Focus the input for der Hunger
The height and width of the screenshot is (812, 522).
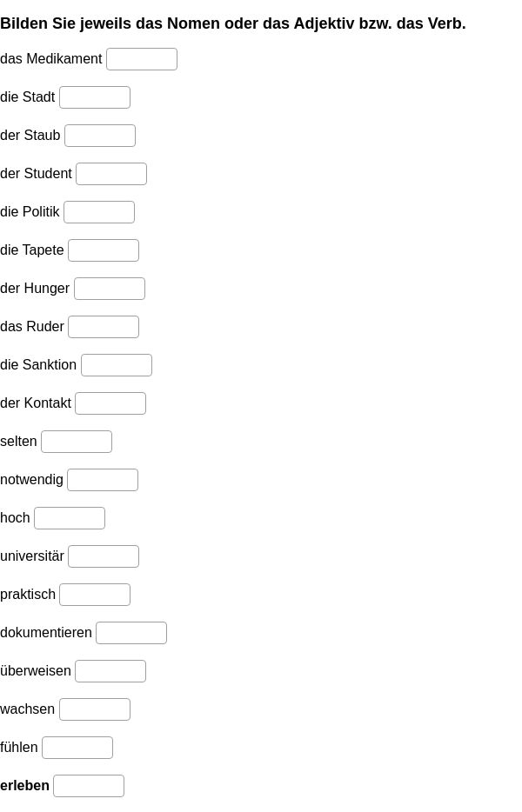pyautogui.click(x=110, y=289)
